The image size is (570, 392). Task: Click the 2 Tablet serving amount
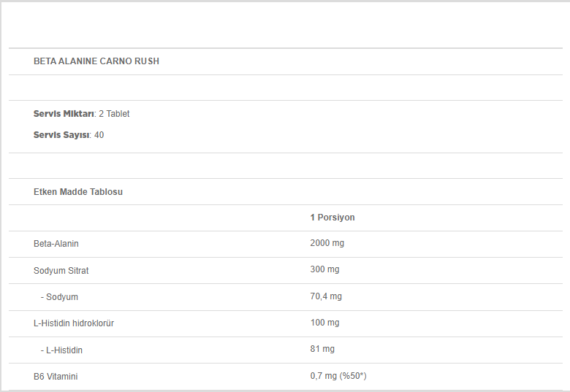(x=114, y=114)
